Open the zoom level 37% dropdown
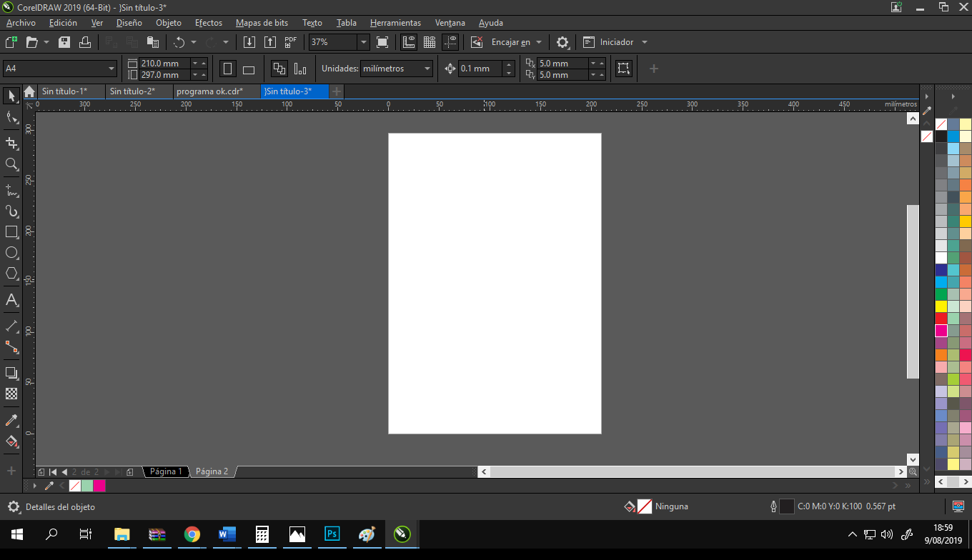 point(363,42)
